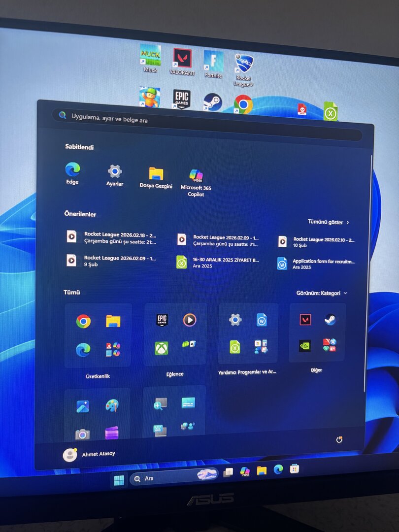Open Epic Games Launcher desktop icon

point(181,99)
